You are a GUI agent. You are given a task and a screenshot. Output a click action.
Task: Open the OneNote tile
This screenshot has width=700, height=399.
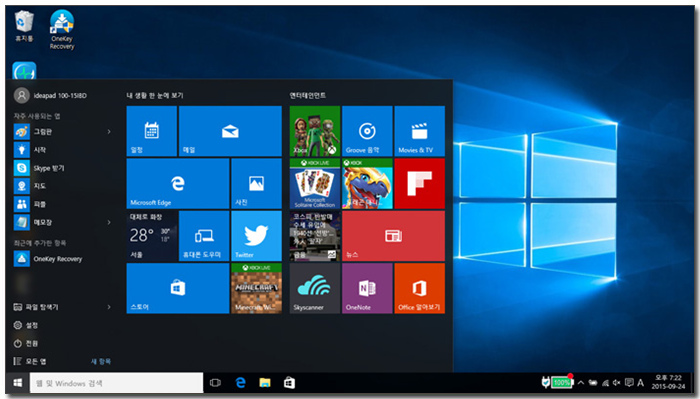[367, 288]
